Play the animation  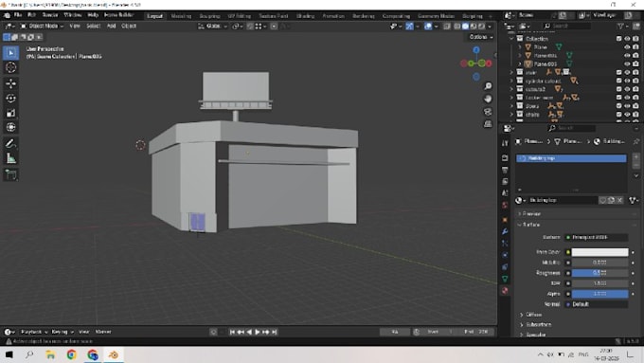coord(257,332)
